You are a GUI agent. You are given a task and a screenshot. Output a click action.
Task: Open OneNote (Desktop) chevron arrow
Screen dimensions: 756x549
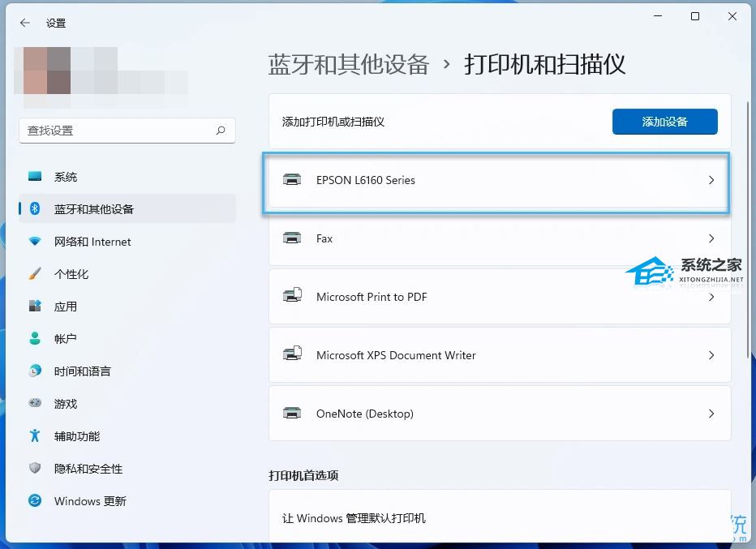click(711, 414)
